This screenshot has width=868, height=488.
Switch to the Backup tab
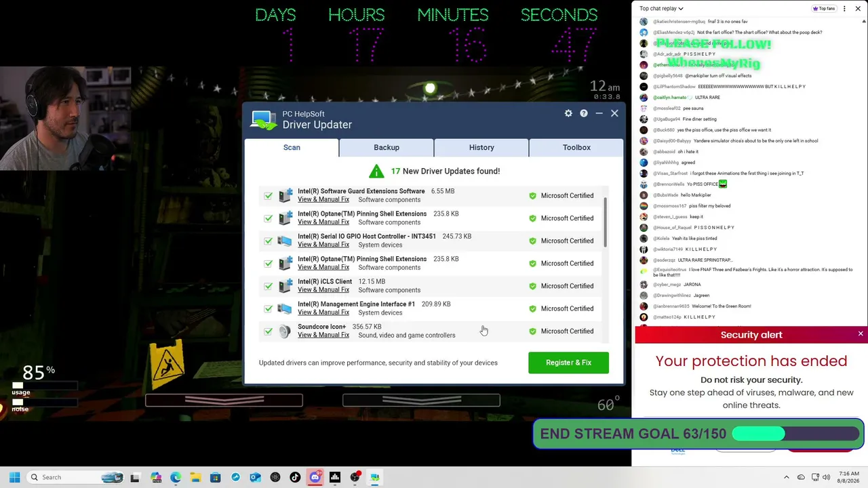[387, 147]
